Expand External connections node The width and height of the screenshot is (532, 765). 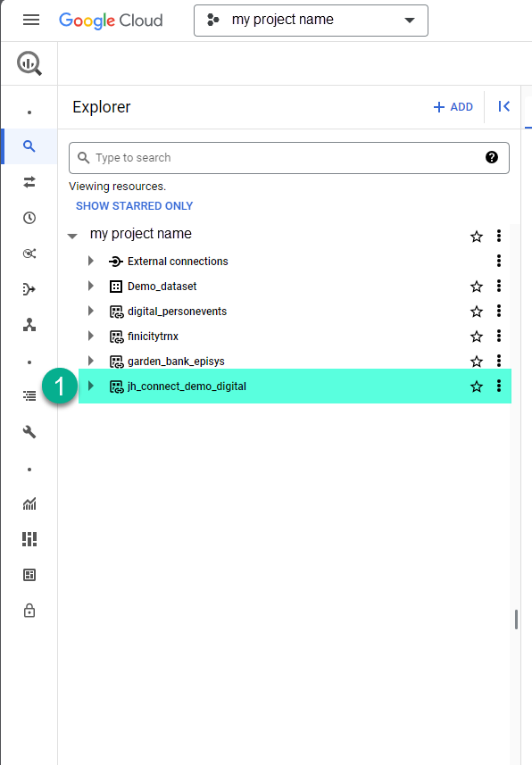coord(91,261)
